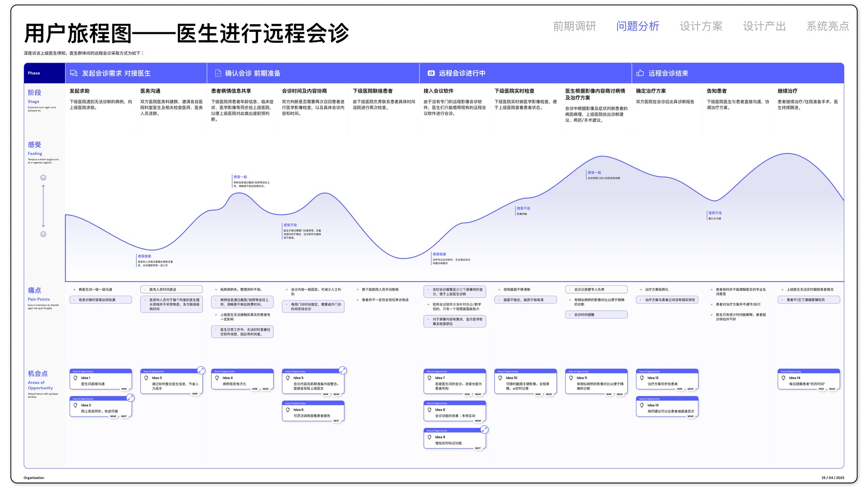Click the NEXT tag on Idea 6 card
This screenshot has width=868, height=488.
tap(336, 421)
